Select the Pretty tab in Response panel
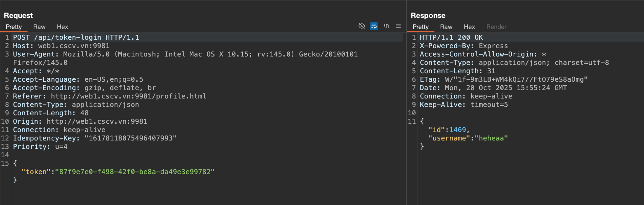This screenshot has height=205, width=644. 420,27
